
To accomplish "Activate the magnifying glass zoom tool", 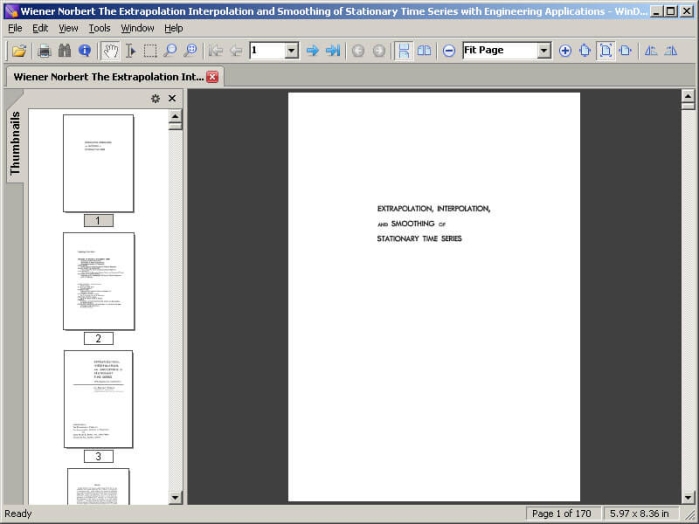I will [x=170, y=50].
